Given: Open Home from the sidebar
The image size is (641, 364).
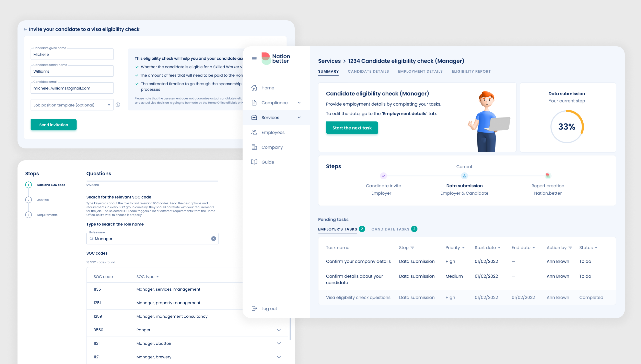Looking at the screenshot, I should pos(268,88).
